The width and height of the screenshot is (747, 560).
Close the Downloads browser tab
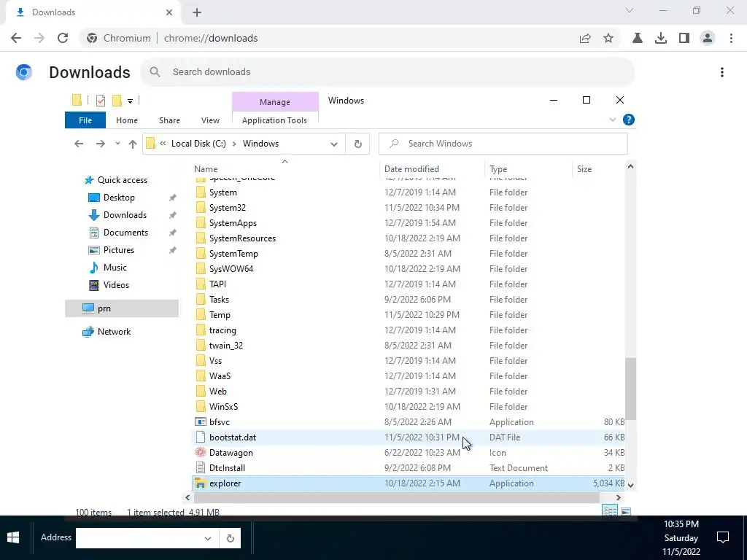tap(169, 12)
